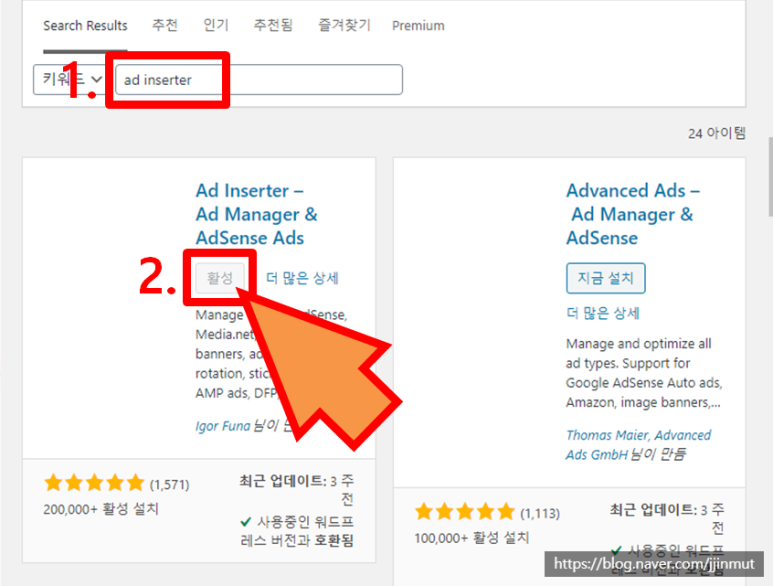The width and height of the screenshot is (773, 586).
Task: Click 지금 설치 for Advanced Ads
Action: click(605, 278)
